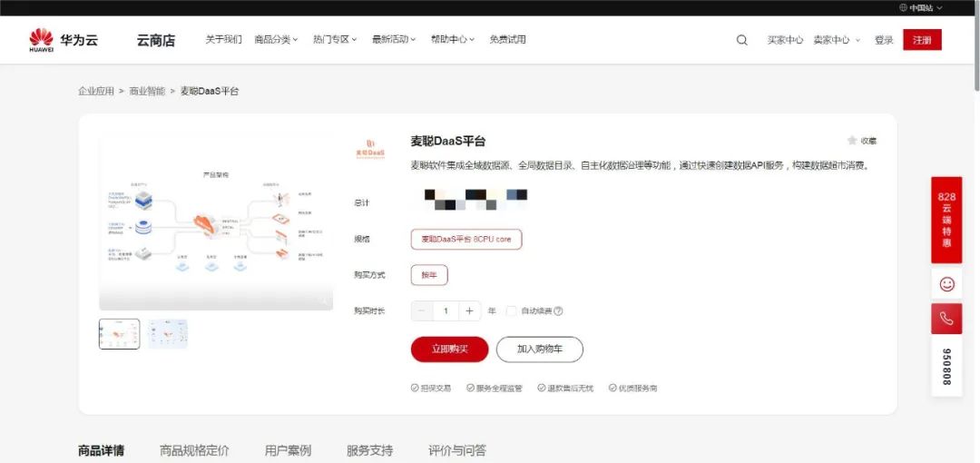Select the second product image thumbnail
Image resolution: width=980 pixels, height=463 pixels.
point(167,334)
